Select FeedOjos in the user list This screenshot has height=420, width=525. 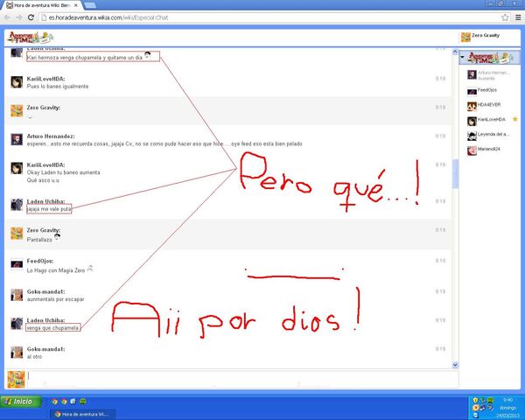tap(482, 91)
